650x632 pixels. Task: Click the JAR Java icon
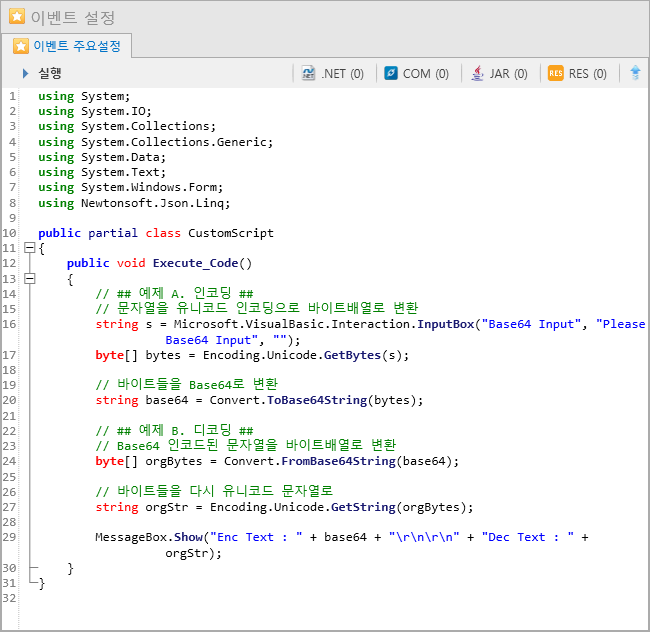coord(477,73)
